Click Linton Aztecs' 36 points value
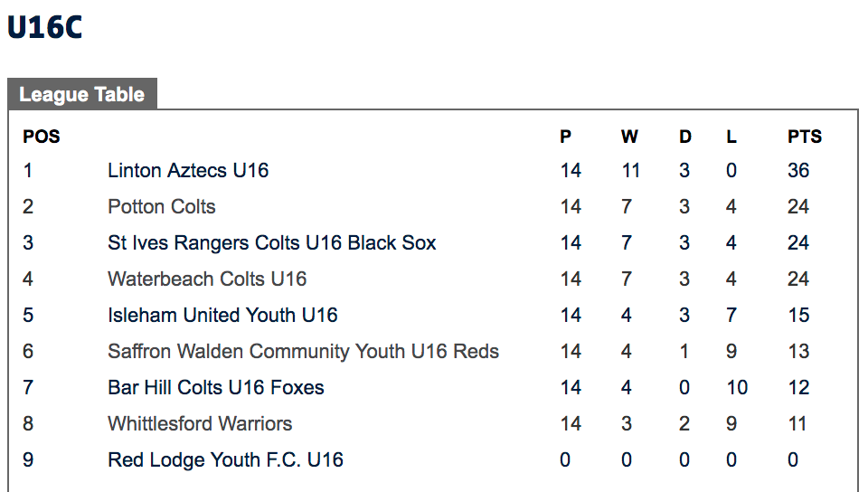 (x=798, y=170)
